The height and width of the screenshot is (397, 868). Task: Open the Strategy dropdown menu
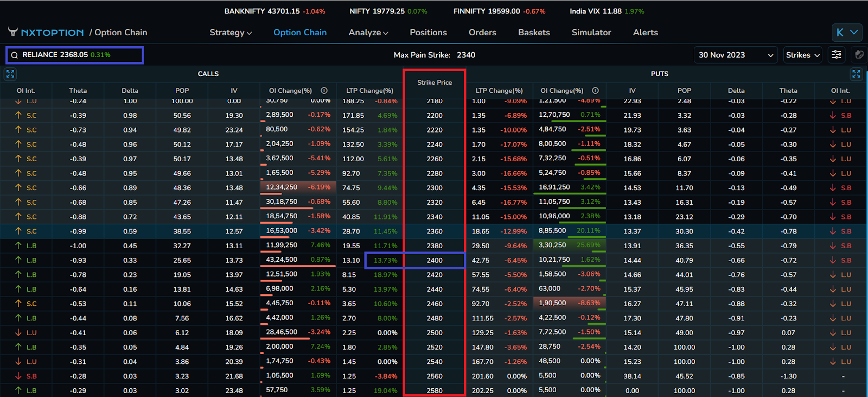(231, 33)
